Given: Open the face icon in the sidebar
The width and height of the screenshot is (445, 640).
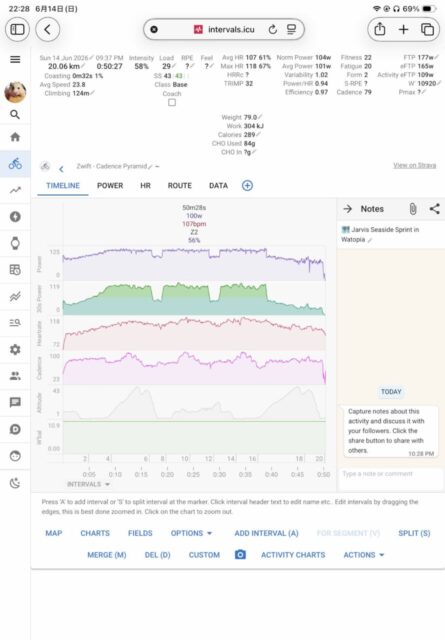Looking at the screenshot, I should [x=15, y=456].
